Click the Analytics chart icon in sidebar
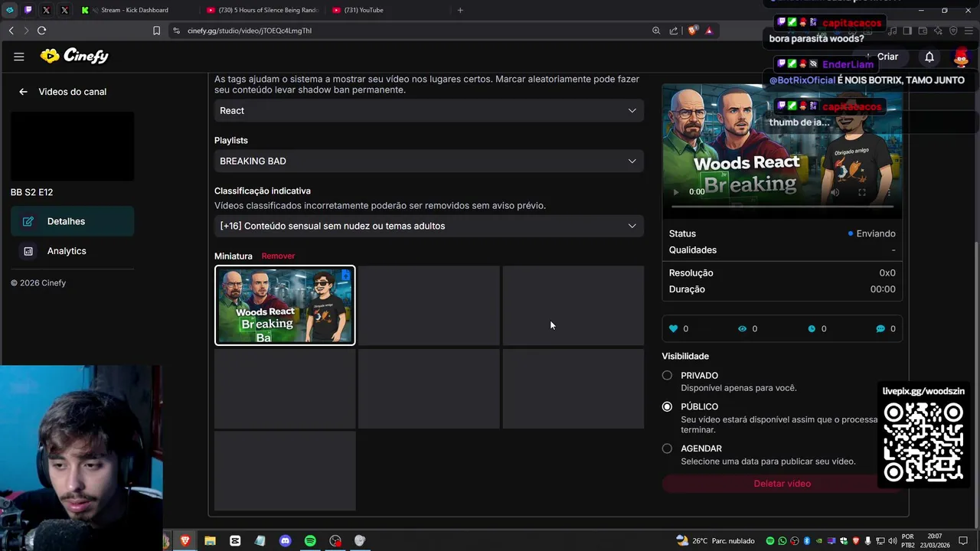980x551 pixels. click(28, 251)
